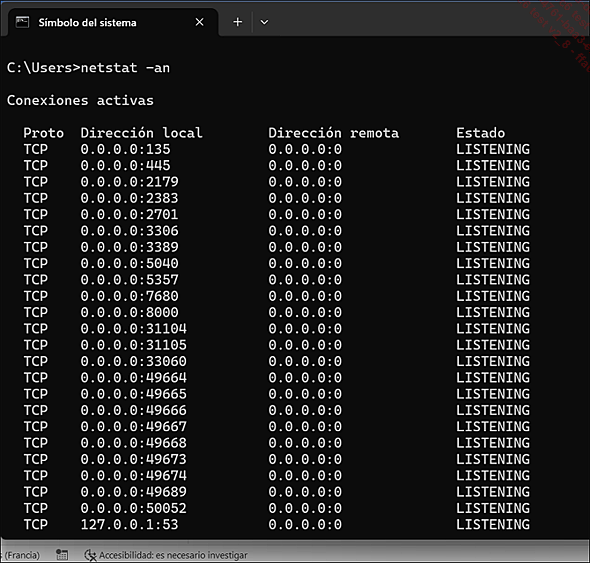Open the Accesibilidad: es necesario investigar status

pos(166,555)
